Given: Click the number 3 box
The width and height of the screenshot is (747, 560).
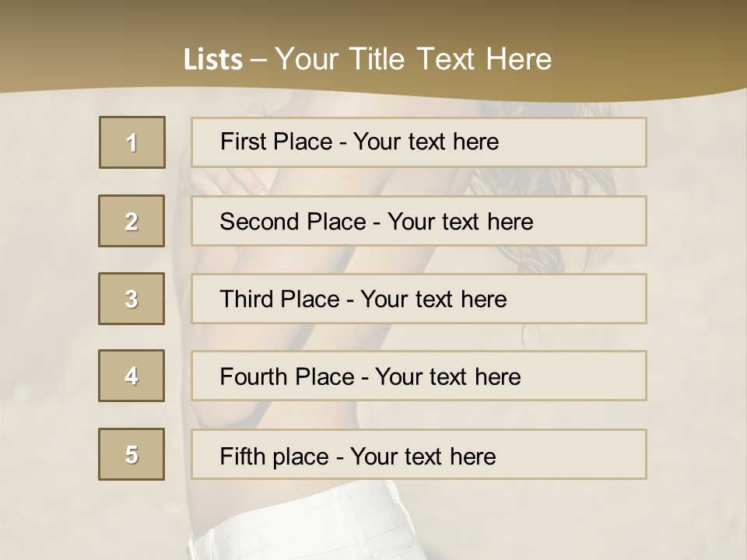Looking at the screenshot, I should tap(132, 299).
